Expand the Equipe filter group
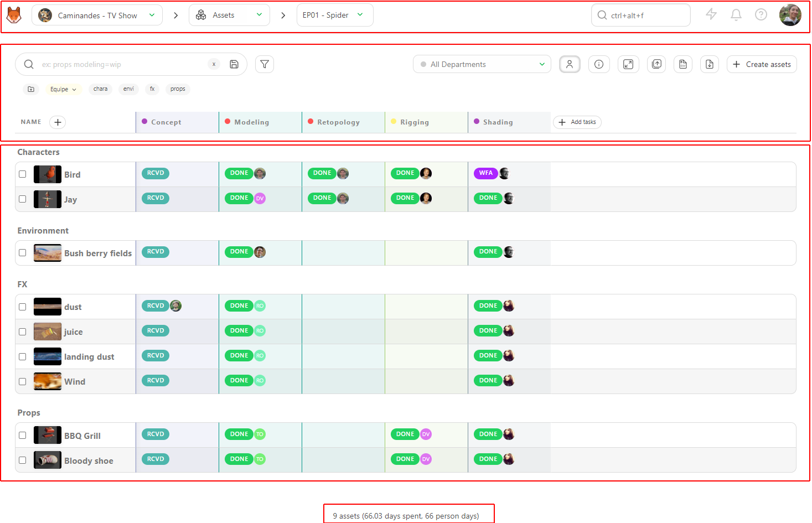 pyautogui.click(x=63, y=89)
